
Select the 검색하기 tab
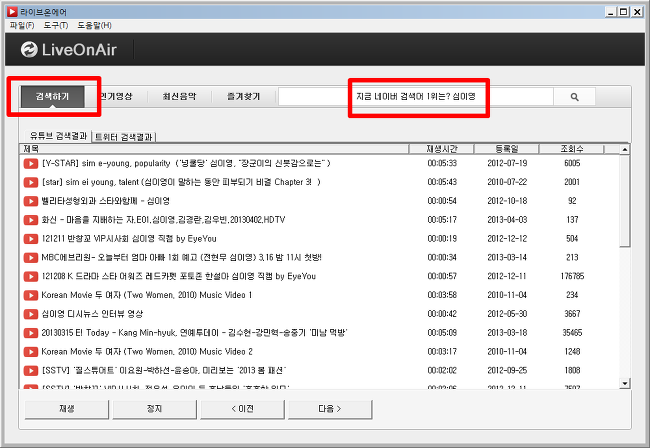[52, 97]
